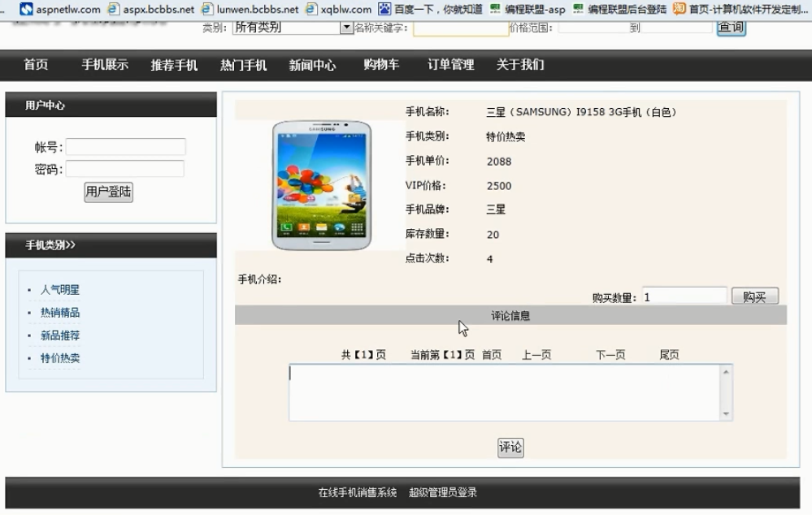Click the Baidu paw icon in bookmarks
The width and height of the screenshot is (812, 515).
click(x=384, y=9)
